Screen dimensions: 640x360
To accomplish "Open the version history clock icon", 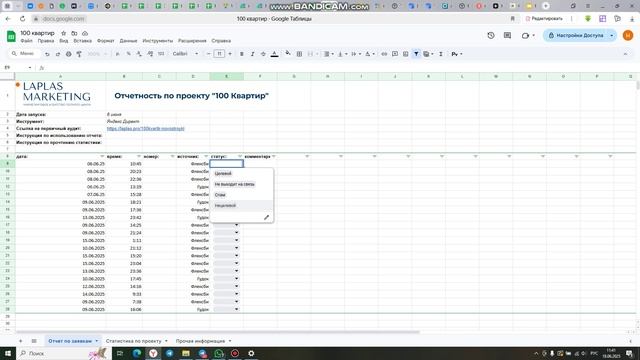I will pyautogui.click(x=491, y=36).
